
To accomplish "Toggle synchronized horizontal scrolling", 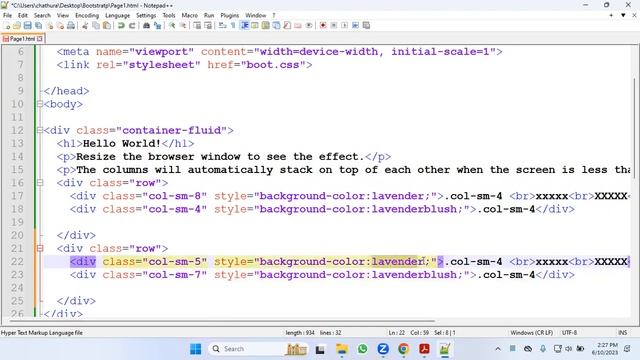I will tap(208, 25).
